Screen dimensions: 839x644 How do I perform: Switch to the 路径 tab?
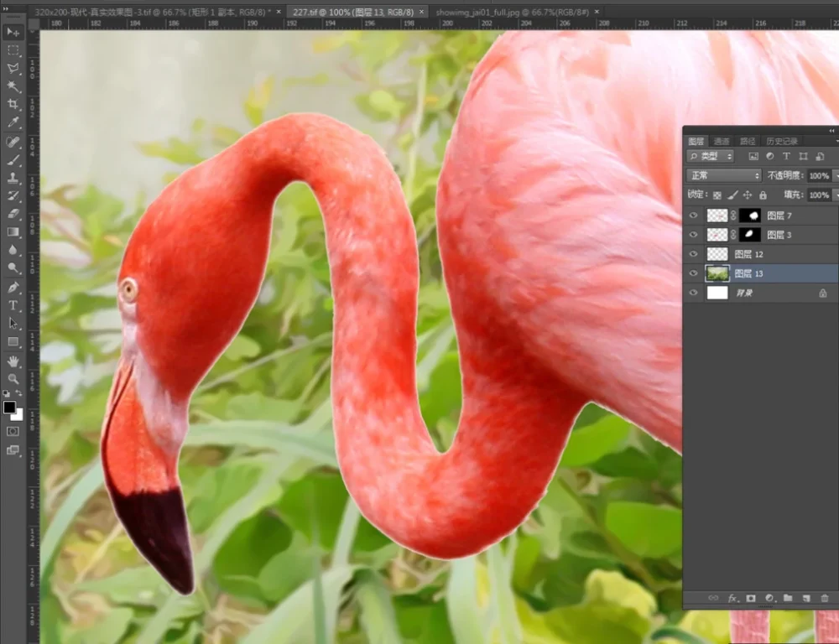click(x=747, y=141)
